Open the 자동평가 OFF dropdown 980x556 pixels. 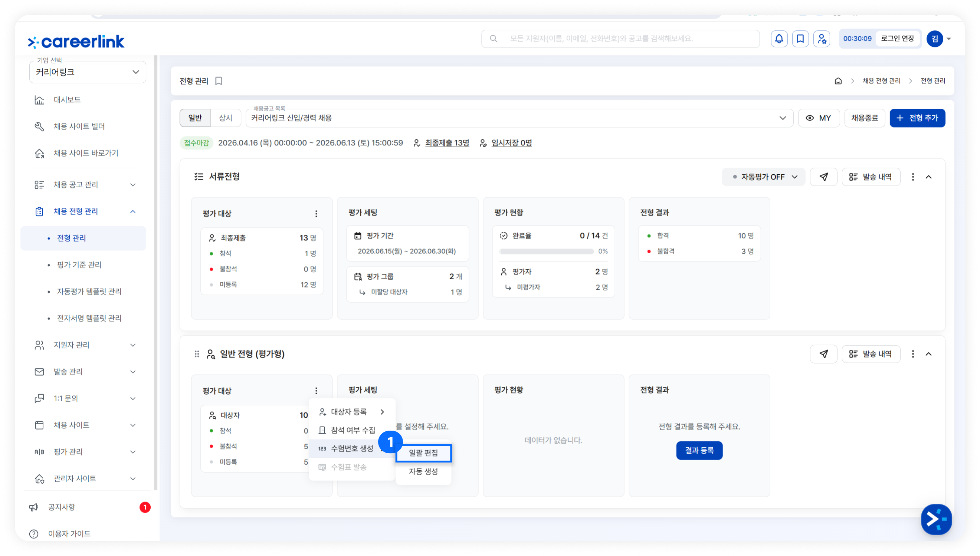[x=763, y=177]
